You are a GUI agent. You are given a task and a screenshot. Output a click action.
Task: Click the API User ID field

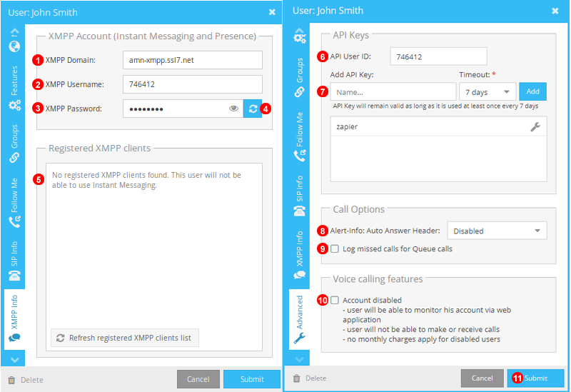pos(438,56)
